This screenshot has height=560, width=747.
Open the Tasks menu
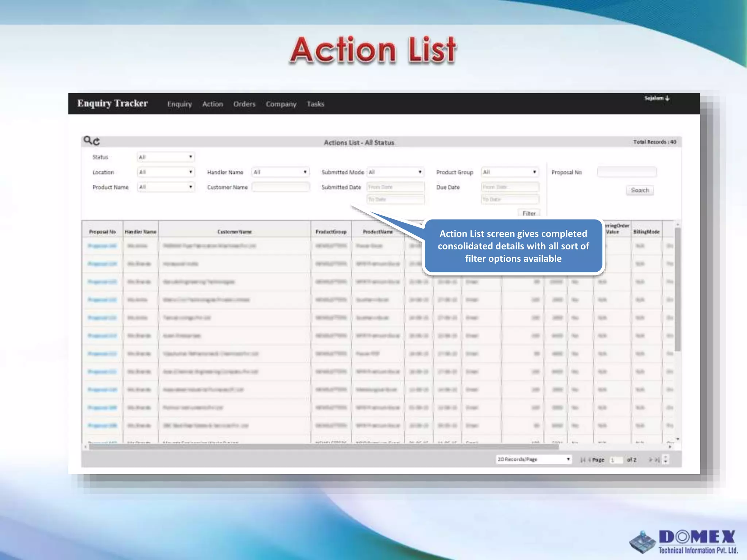(316, 104)
